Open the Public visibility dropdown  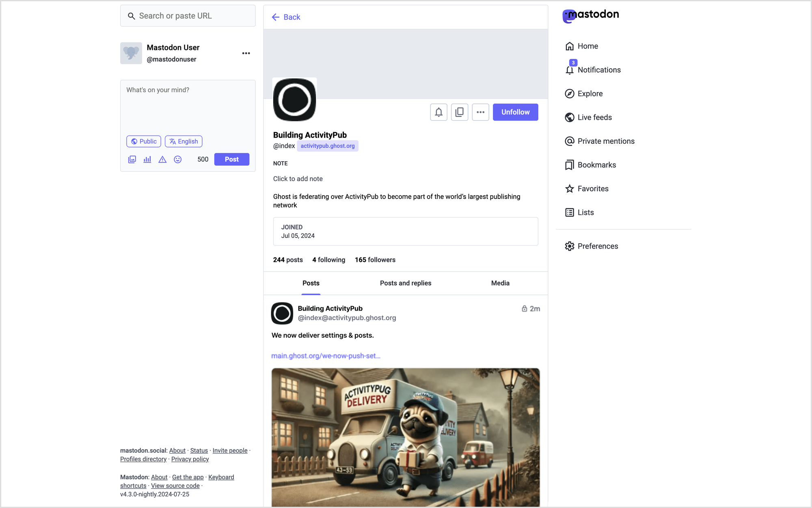pyautogui.click(x=144, y=141)
